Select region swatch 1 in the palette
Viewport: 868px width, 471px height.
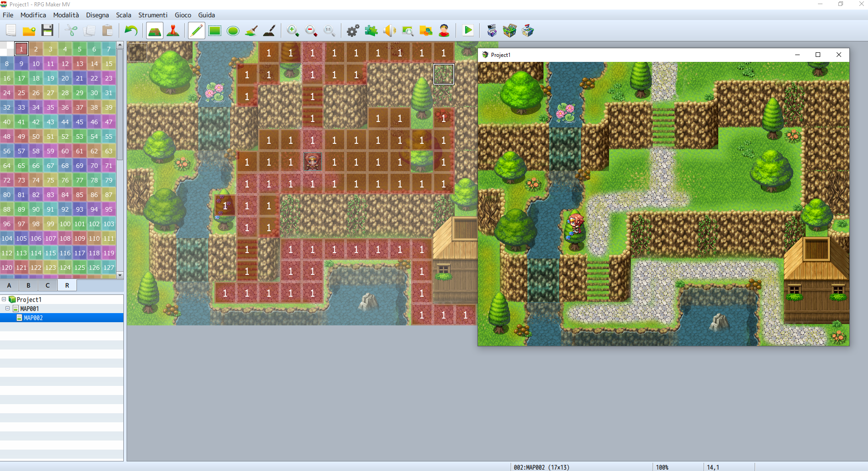pos(21,49)
